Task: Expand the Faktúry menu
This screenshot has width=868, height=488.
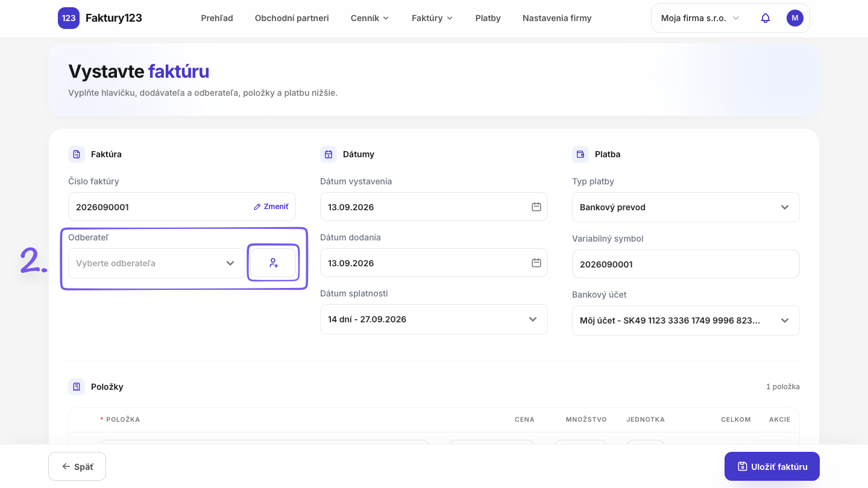Action: pyautogui.click(x=432, y=18)
